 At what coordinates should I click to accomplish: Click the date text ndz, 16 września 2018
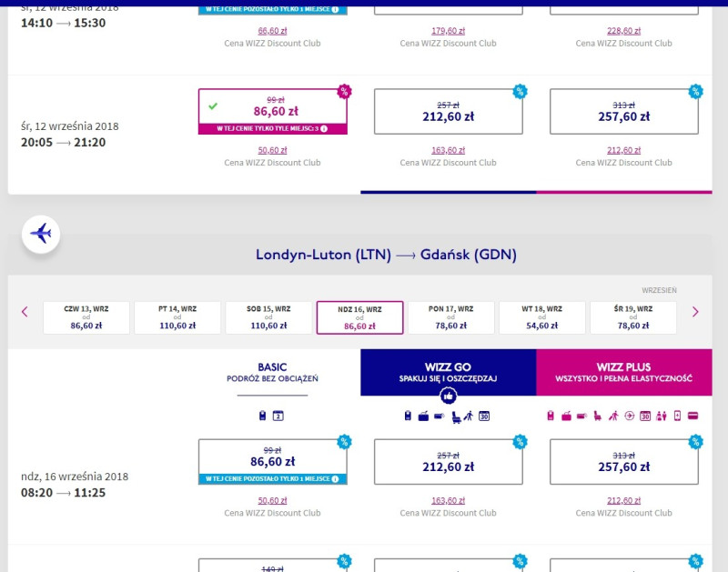[x=75, y=477]
